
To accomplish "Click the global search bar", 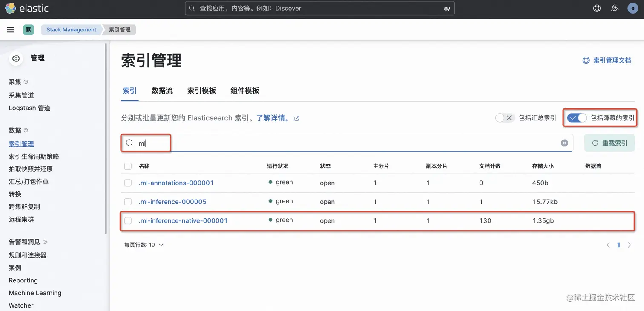I will 320,8.
